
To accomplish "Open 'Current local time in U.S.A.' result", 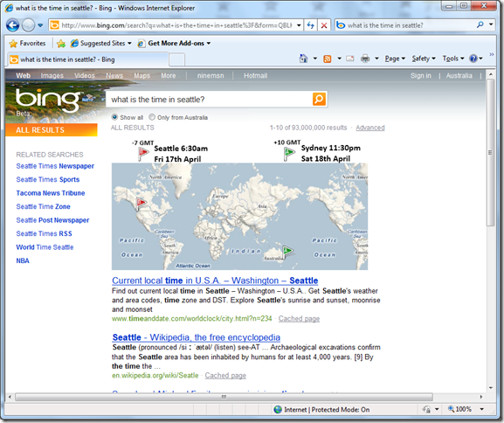I will coord(215,281).
